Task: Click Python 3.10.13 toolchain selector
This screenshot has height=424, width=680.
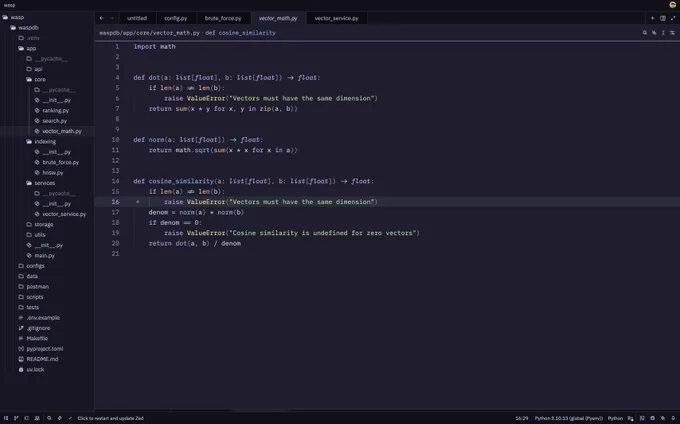Action: point(569,418)
